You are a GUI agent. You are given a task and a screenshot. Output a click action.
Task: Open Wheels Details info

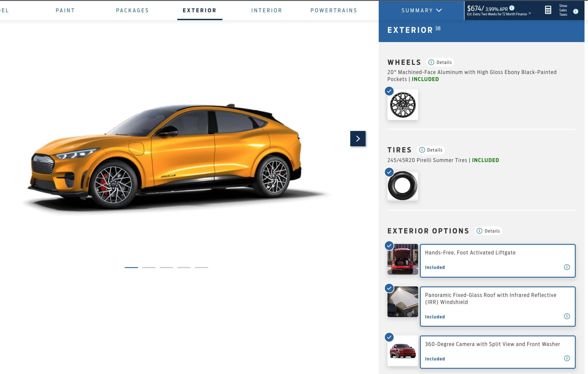point(440,62)
